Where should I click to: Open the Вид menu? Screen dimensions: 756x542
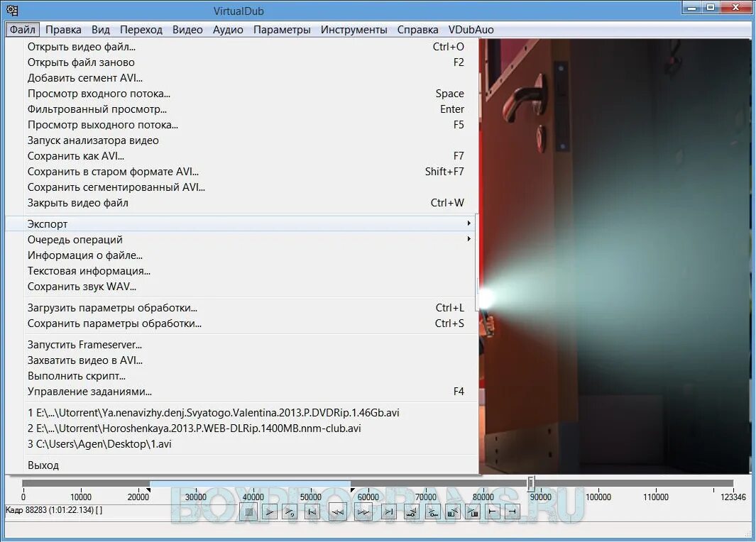pos(101,29)
